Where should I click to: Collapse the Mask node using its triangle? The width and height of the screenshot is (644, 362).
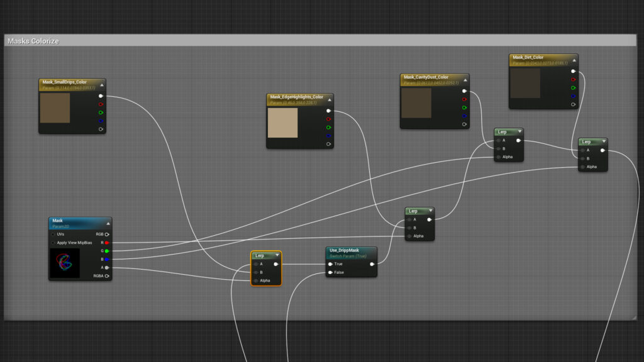pos(108,222)
